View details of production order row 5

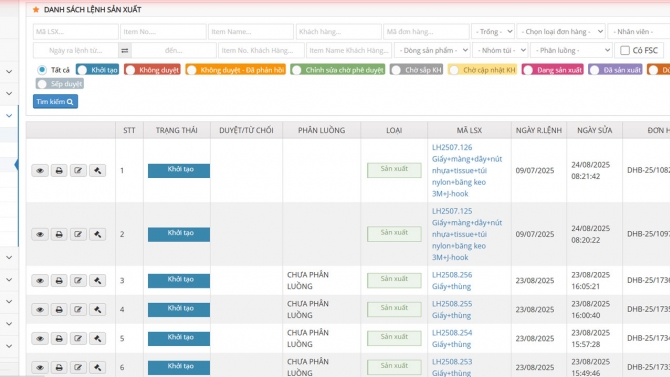40,339
